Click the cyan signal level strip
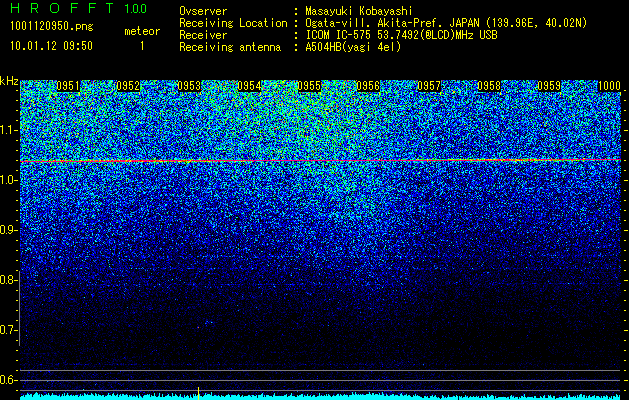This screenshot has width=629, height=400. click(x=321, y=397)
